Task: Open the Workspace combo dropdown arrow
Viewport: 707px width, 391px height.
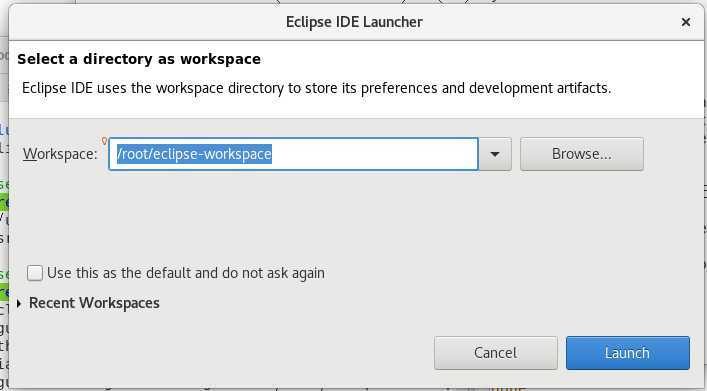Action: tap(495, 154)
